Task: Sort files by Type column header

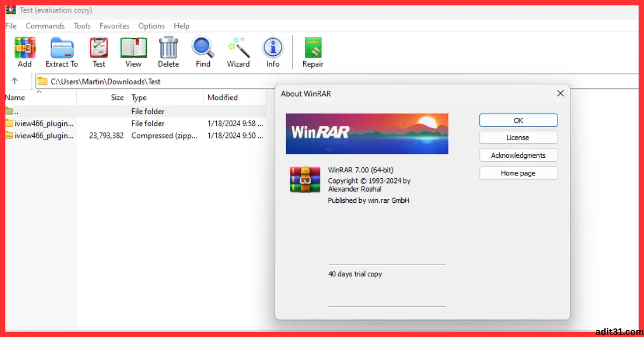Action: click(x=139, y=98)
